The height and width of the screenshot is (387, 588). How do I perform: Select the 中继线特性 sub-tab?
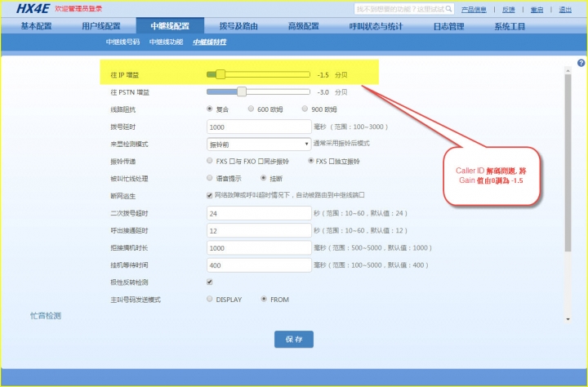pyautogui.click(x=210, y=42)
